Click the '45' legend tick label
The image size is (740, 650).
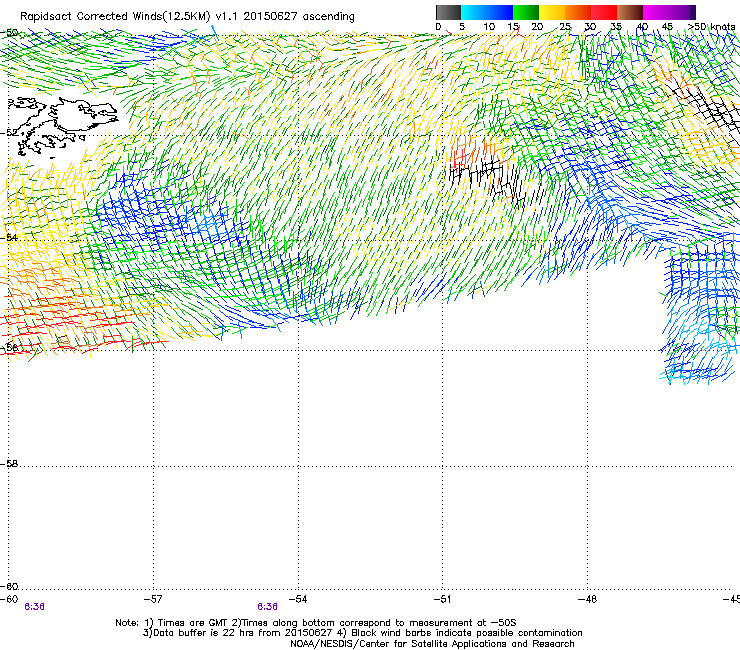667,27
